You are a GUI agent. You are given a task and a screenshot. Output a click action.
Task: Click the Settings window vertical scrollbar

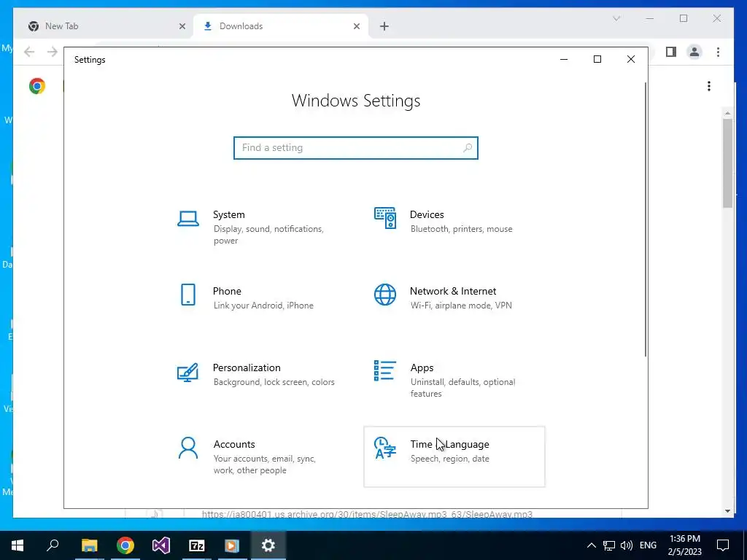pos(646,219)
